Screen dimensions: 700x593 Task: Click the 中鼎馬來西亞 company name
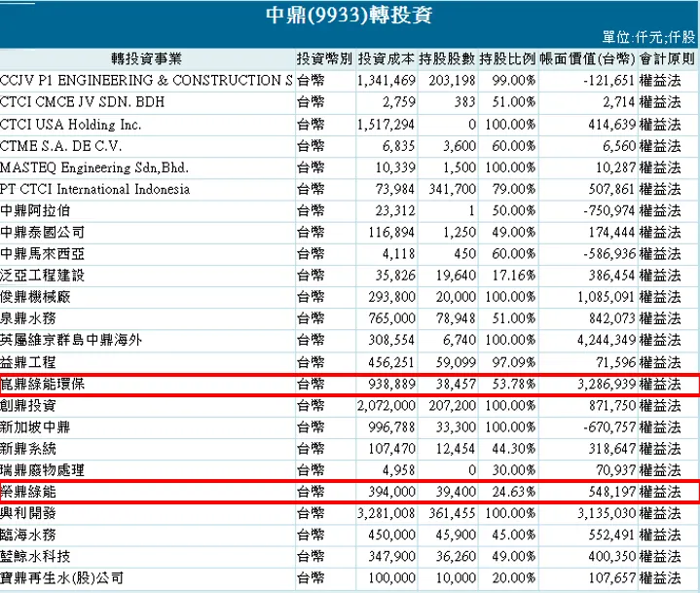tap(43, 253)
